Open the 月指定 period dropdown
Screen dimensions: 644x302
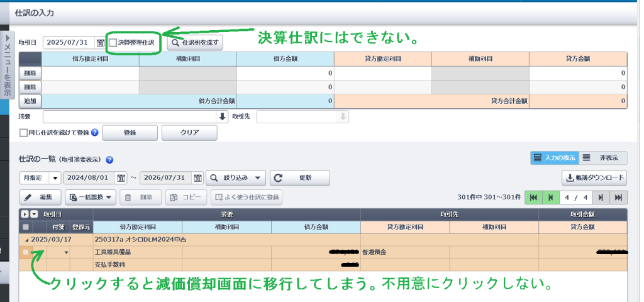click(40, 178)
